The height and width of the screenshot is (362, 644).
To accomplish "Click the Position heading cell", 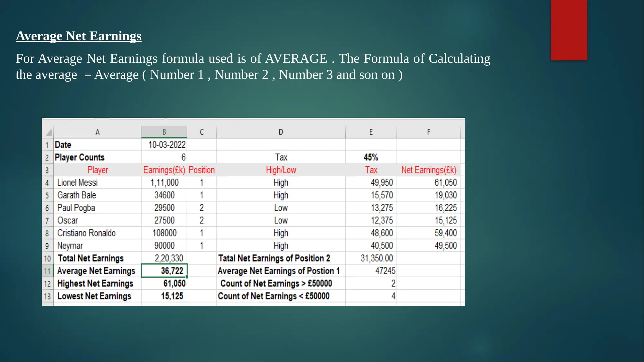I will pos(202,170).
